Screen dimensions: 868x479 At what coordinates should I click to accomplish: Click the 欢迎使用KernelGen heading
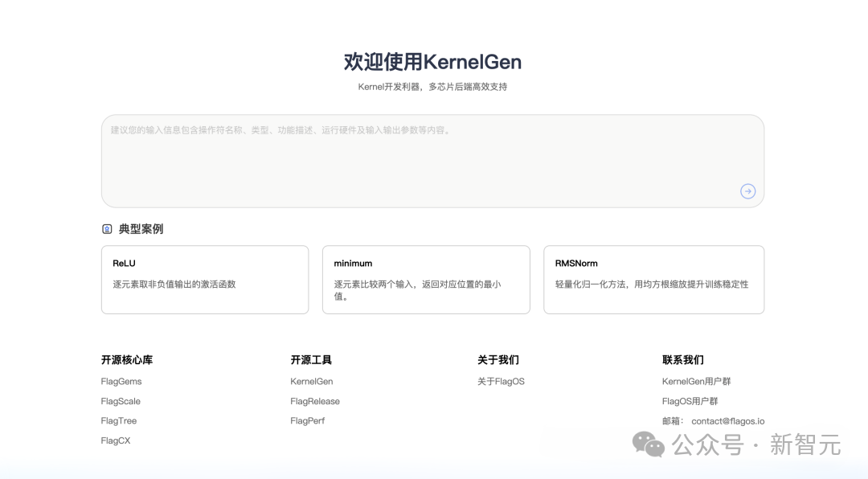[433, 61]
